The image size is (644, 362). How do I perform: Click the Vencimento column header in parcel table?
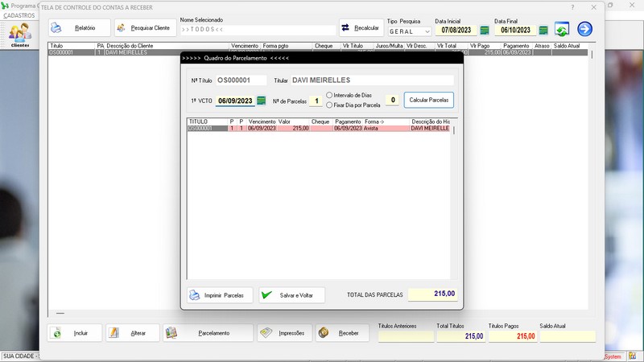[x=262, y=122]
